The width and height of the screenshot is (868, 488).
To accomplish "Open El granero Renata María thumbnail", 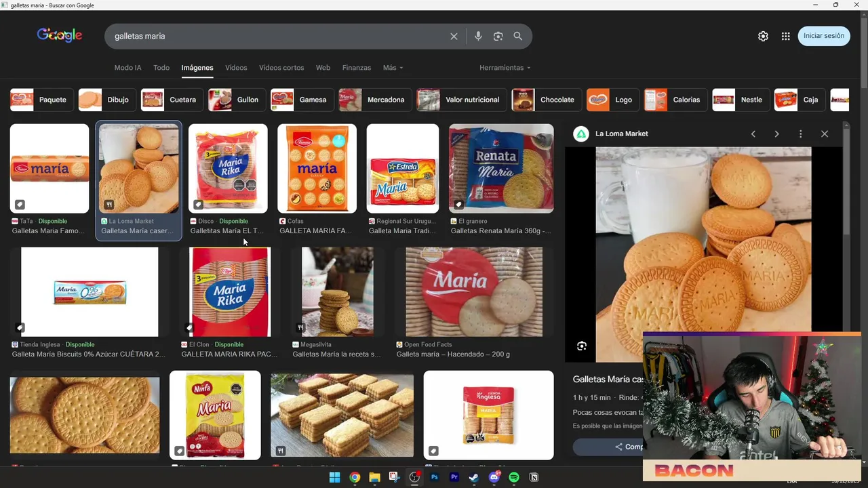I will coord(501,169).
